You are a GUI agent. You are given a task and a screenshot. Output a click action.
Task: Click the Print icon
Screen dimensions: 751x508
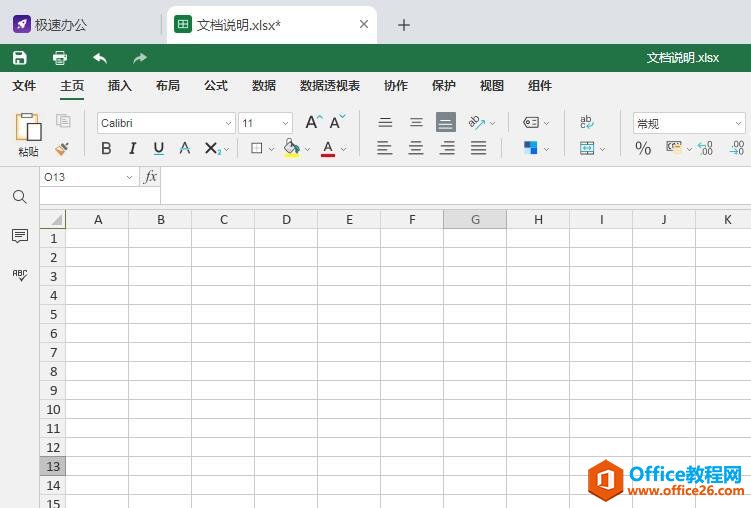click(x=59, y=58)
